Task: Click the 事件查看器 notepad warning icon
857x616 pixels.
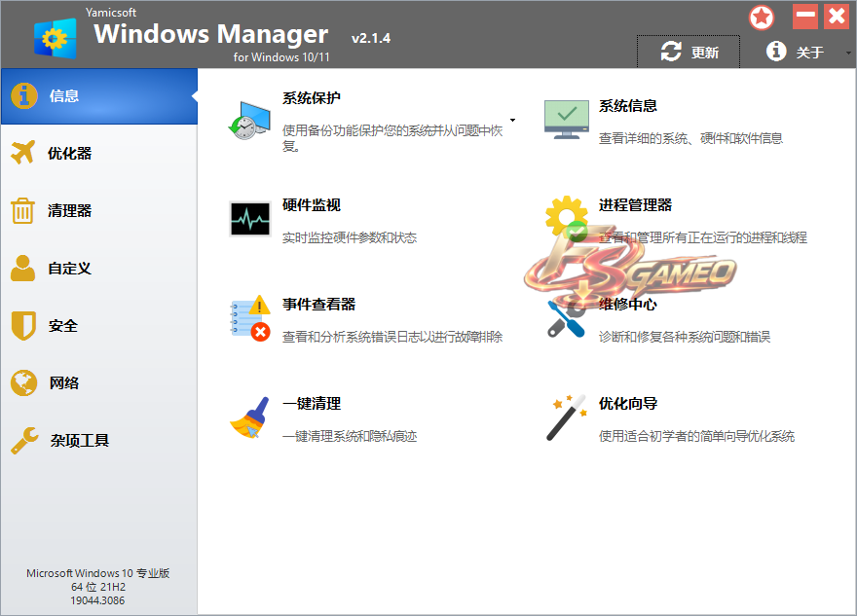Action: coord(249,318)
